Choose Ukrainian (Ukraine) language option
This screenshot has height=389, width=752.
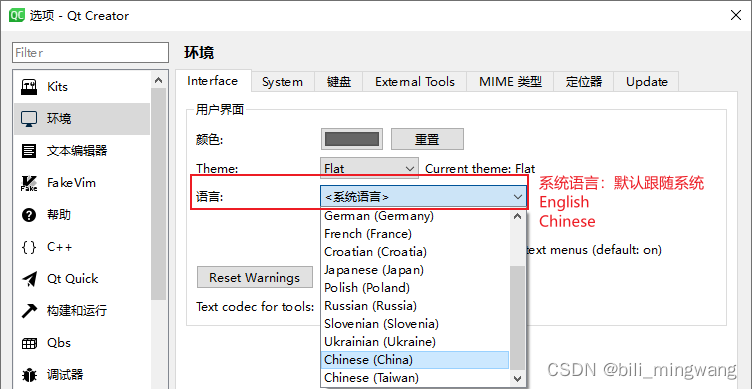(415, 342)
